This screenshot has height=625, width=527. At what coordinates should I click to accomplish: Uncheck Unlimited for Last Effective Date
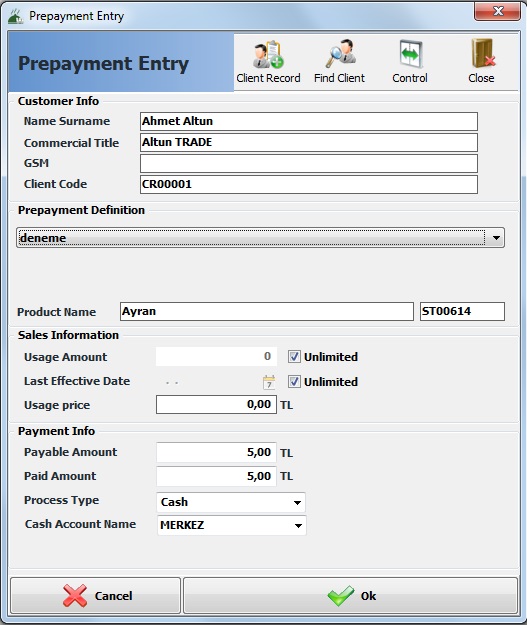point(294,381)
